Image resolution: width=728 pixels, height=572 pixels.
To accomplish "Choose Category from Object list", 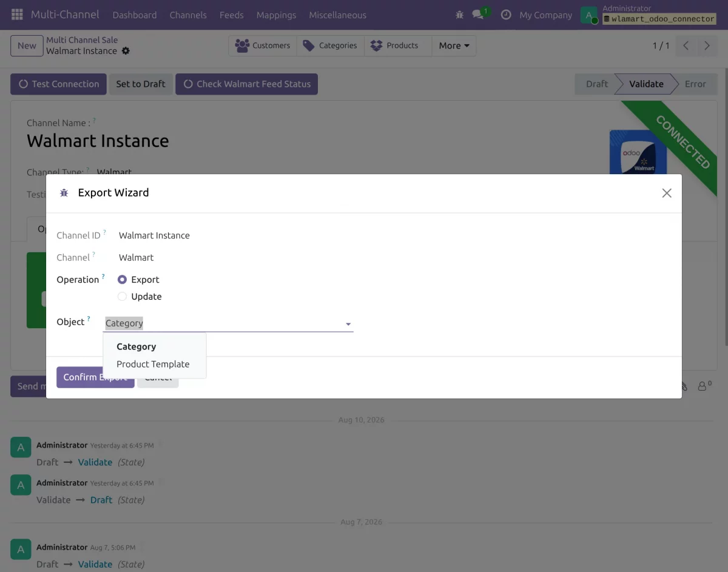I will [x=136, y=347].
